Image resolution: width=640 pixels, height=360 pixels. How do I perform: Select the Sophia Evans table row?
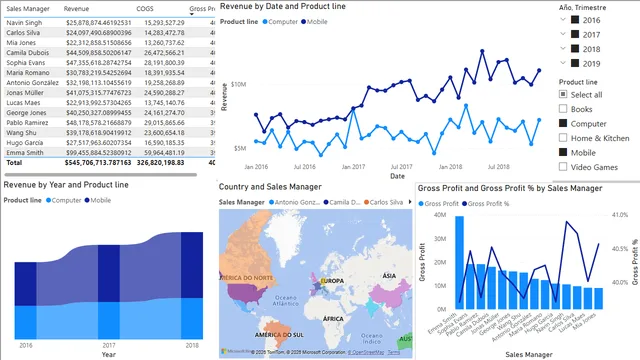point(109,62)
